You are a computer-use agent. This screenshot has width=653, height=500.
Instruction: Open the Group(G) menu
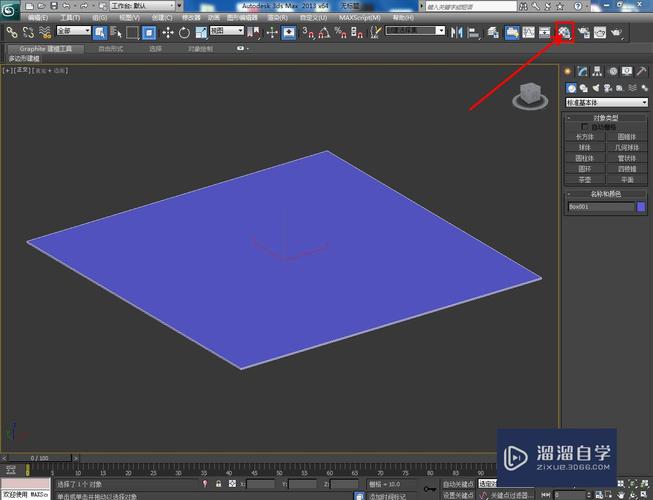(100, 18)
